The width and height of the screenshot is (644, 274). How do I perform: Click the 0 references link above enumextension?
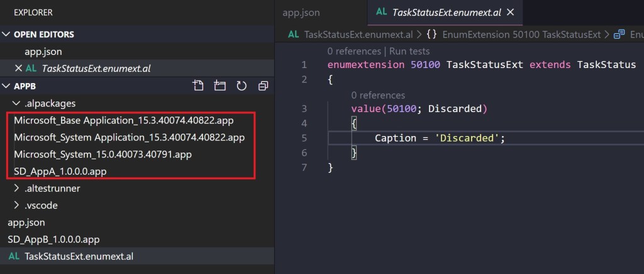point(354,51)
